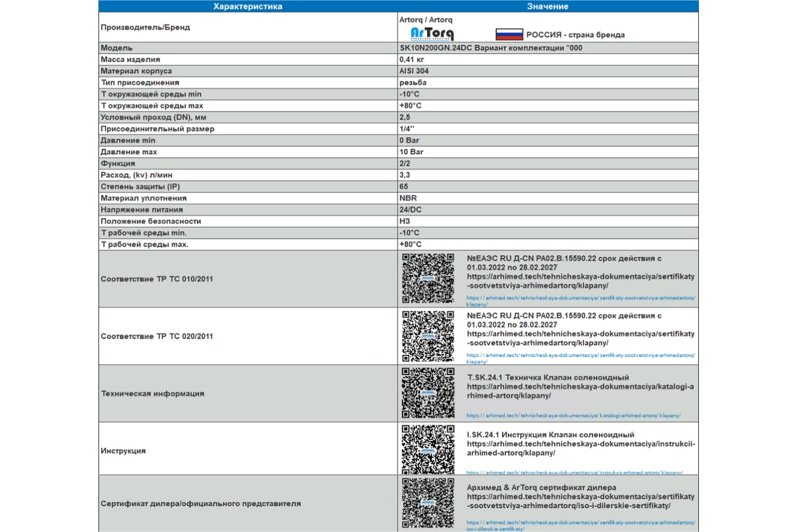
Task: Select the "NBR" value
Action: (x=408, y=198)
